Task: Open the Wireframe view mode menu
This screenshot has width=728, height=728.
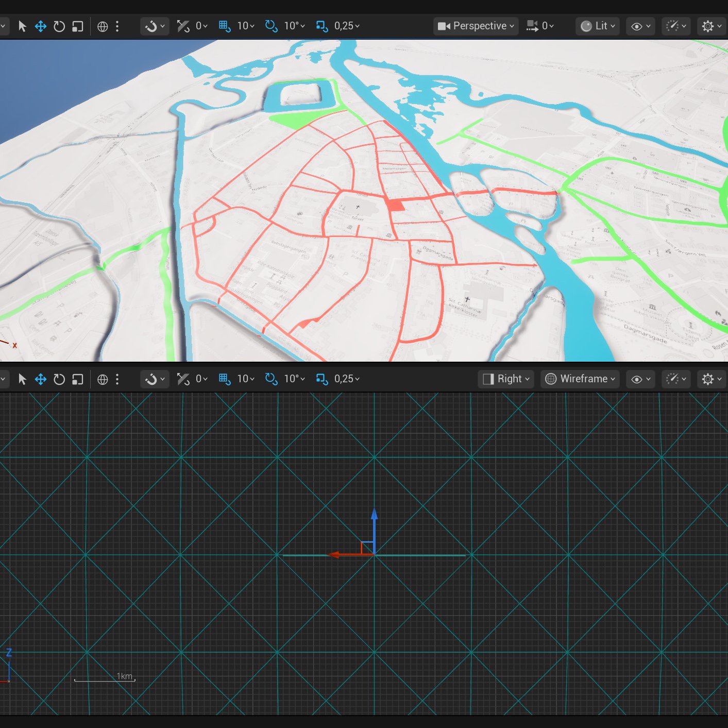Action: (580, 379)
